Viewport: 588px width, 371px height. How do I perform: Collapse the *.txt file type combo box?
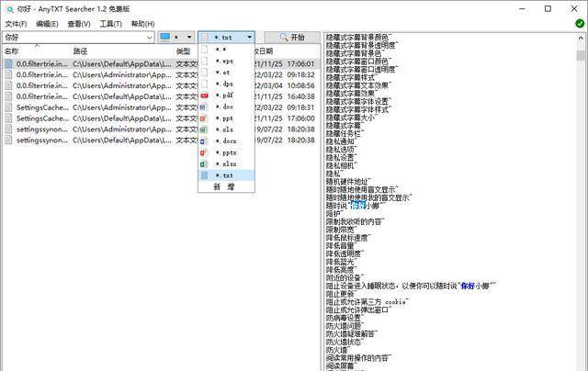[249, 37]
